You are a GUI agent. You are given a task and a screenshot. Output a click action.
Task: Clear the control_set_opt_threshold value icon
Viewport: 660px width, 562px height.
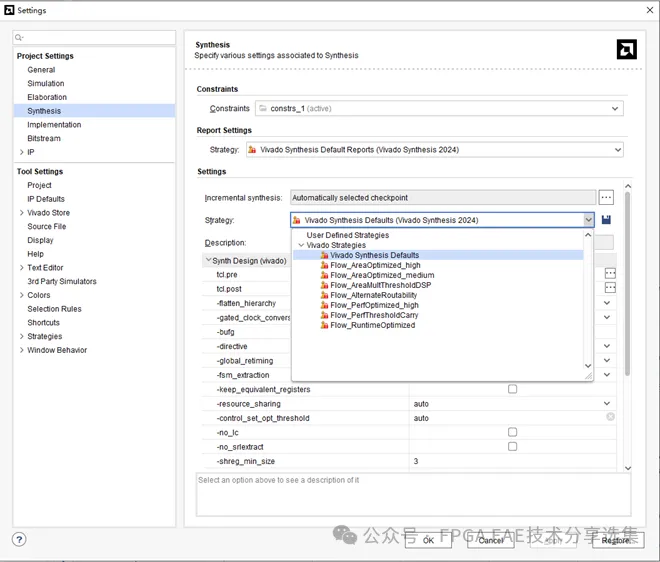[609, 418]
